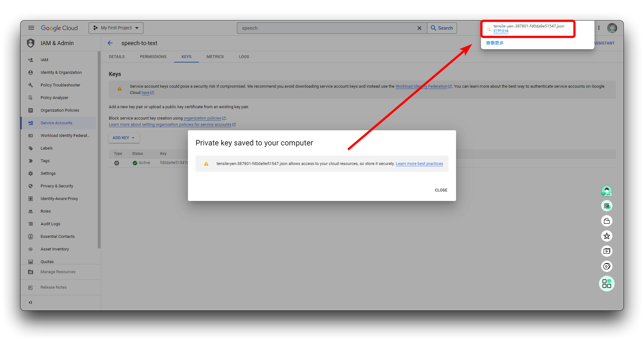Select the KEYS tab

[186, 57]
